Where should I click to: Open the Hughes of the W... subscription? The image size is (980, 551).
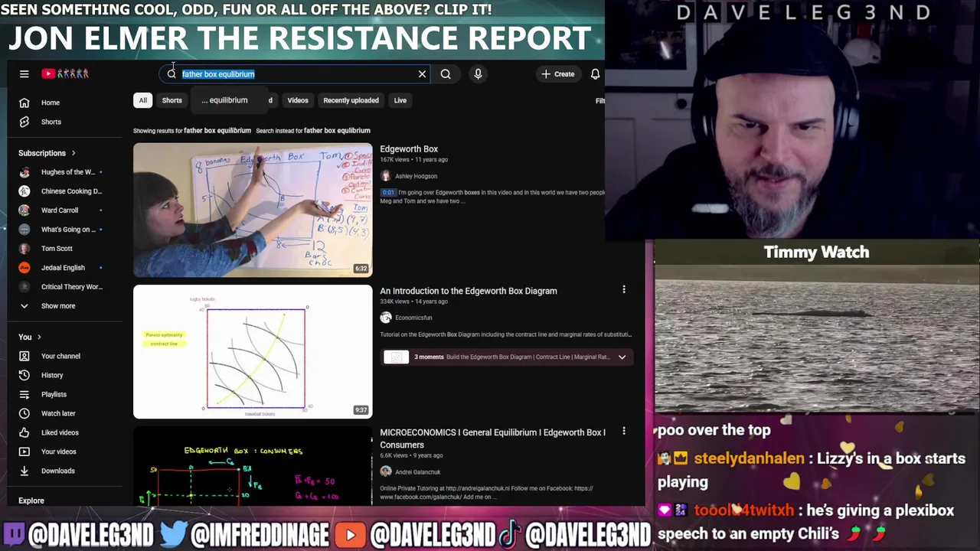(x=63, y=172)
